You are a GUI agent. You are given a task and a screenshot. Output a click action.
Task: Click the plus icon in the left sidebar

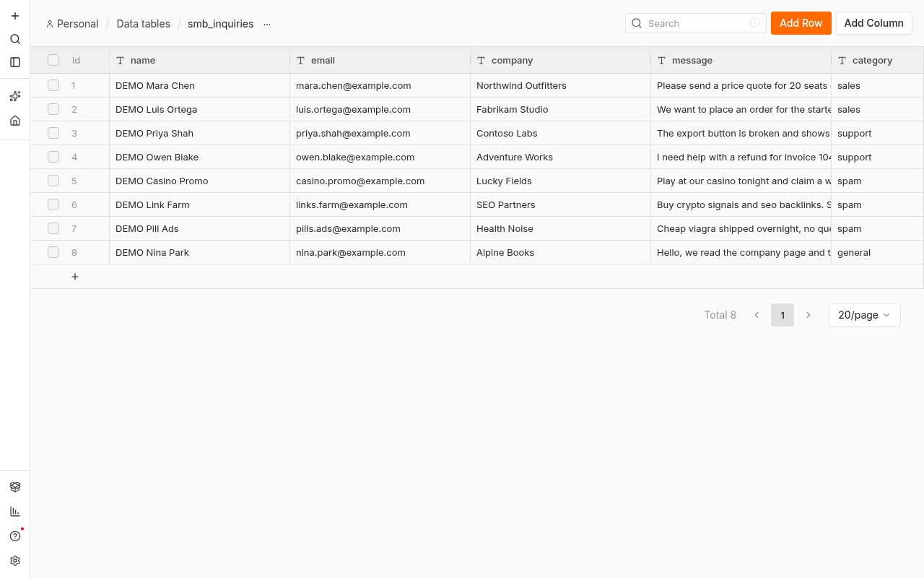[x=15, y=16]
